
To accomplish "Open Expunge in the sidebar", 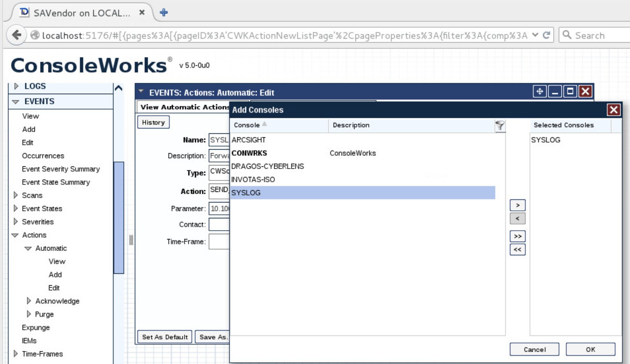I will coord(36,327).
